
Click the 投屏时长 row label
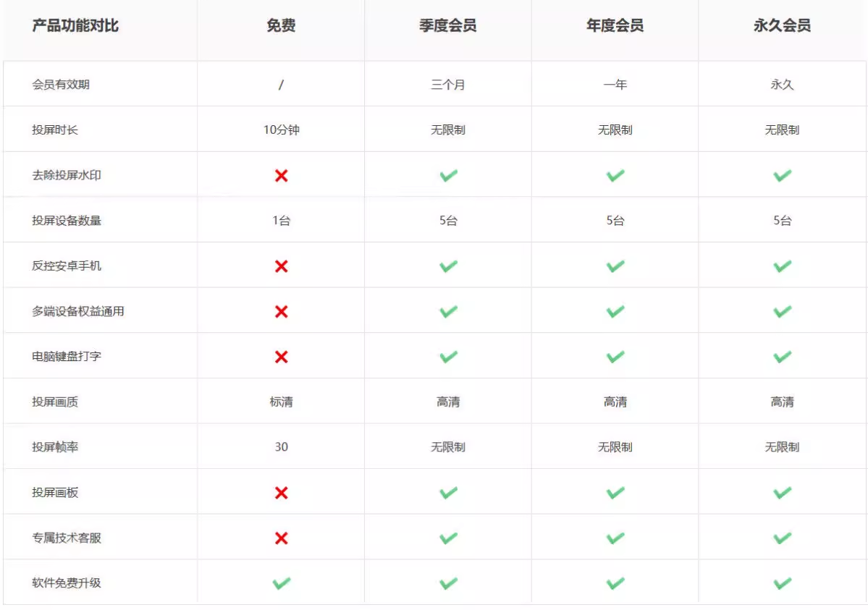point(55,130)
